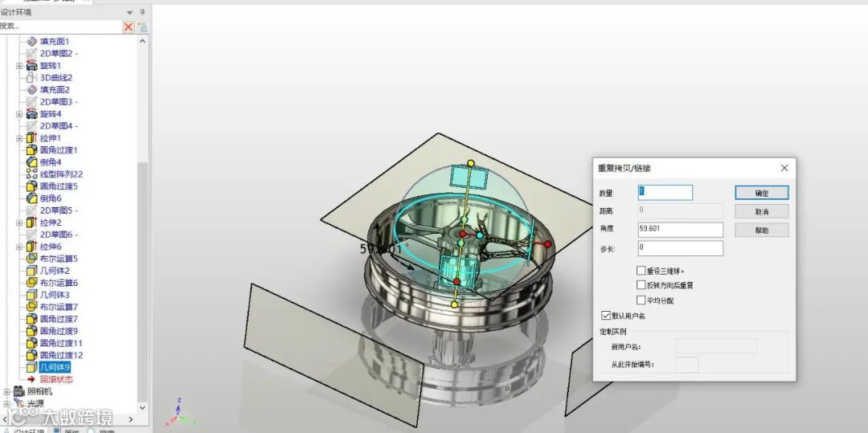Click the 2D草图4 sketch icon
This screenshot has height=433, width=868.
31,125
